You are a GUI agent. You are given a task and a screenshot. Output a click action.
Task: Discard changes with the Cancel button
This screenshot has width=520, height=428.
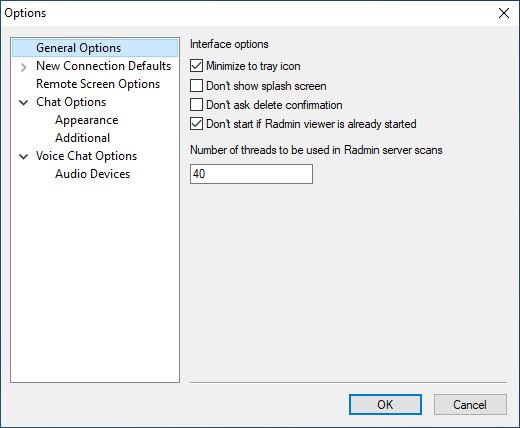470,405
